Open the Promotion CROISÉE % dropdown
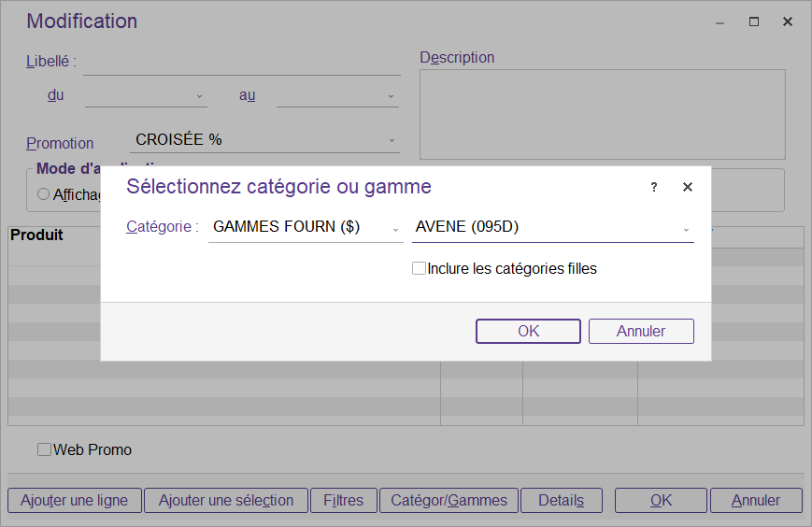The width and height of the screenshot is (812, 527). point(264,140)
